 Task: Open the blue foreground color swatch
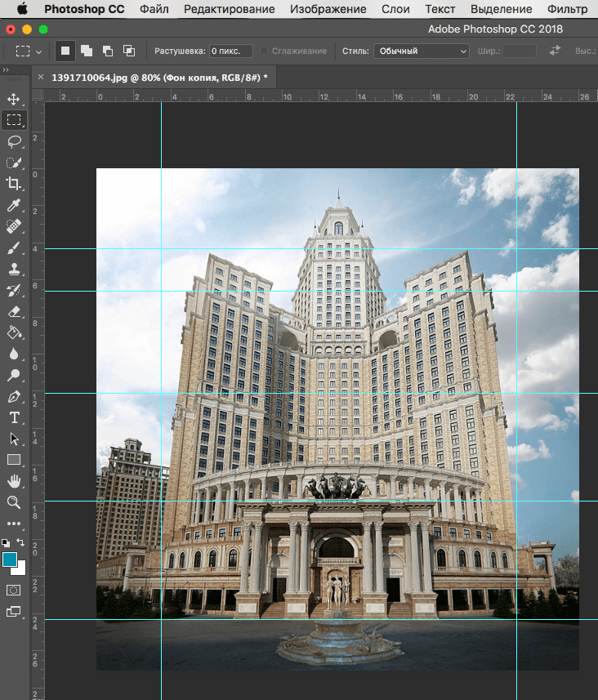(x=10, y=560)
